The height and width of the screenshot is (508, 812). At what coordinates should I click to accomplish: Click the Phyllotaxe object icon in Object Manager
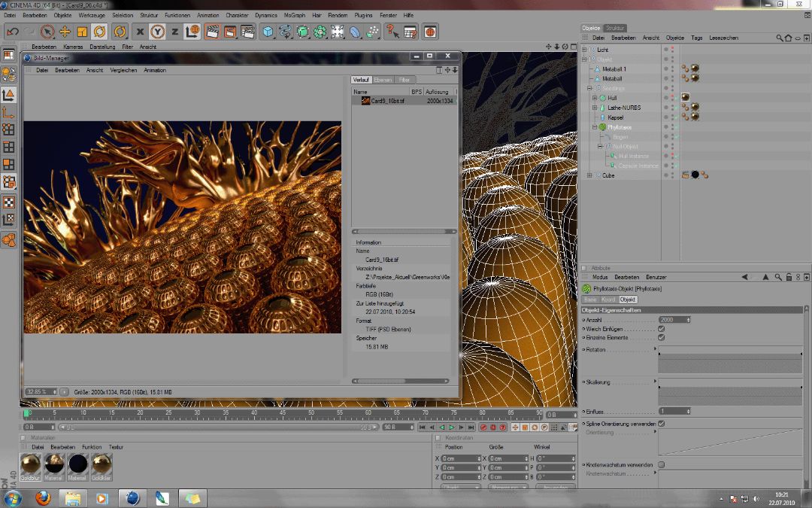coord(603,126)
